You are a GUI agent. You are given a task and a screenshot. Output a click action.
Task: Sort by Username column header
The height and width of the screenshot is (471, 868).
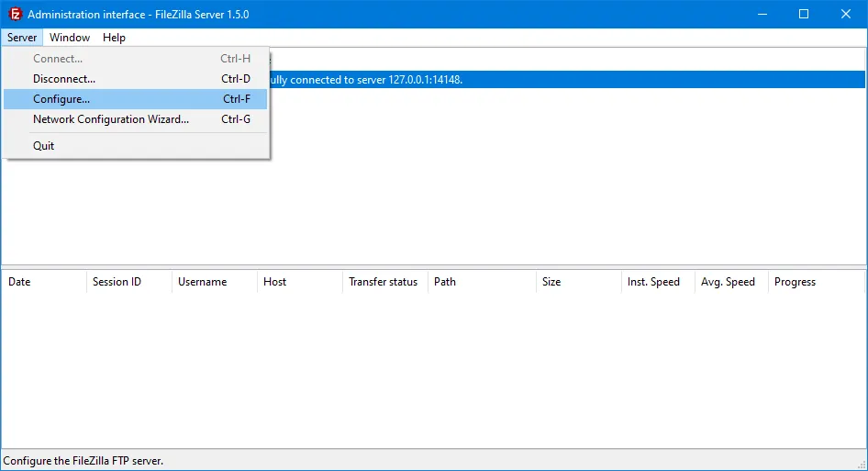[214, 282]
